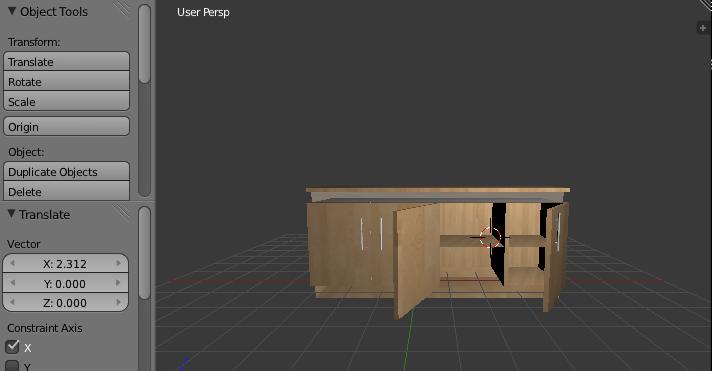Click the Constraint Axis label
Screen dimensions: 712x371
pyautogui.click(x=44, y=328)
